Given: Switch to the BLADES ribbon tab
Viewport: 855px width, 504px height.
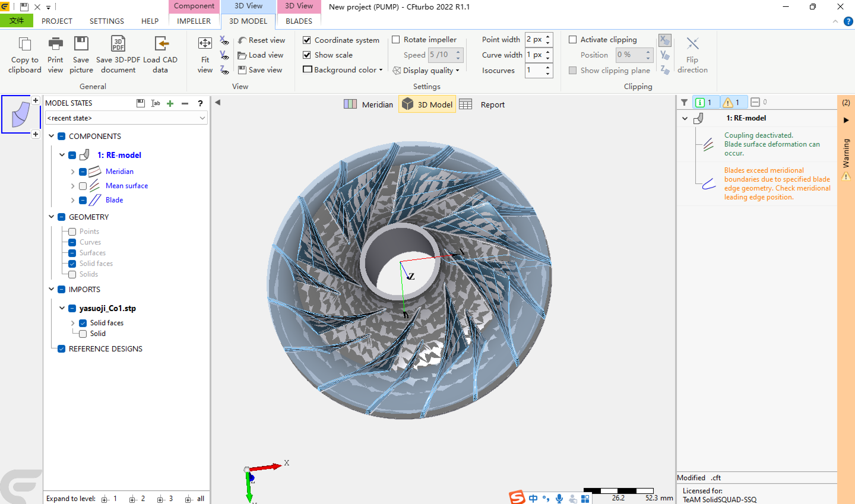Looking at the screenshot, I should coord(299,21).
